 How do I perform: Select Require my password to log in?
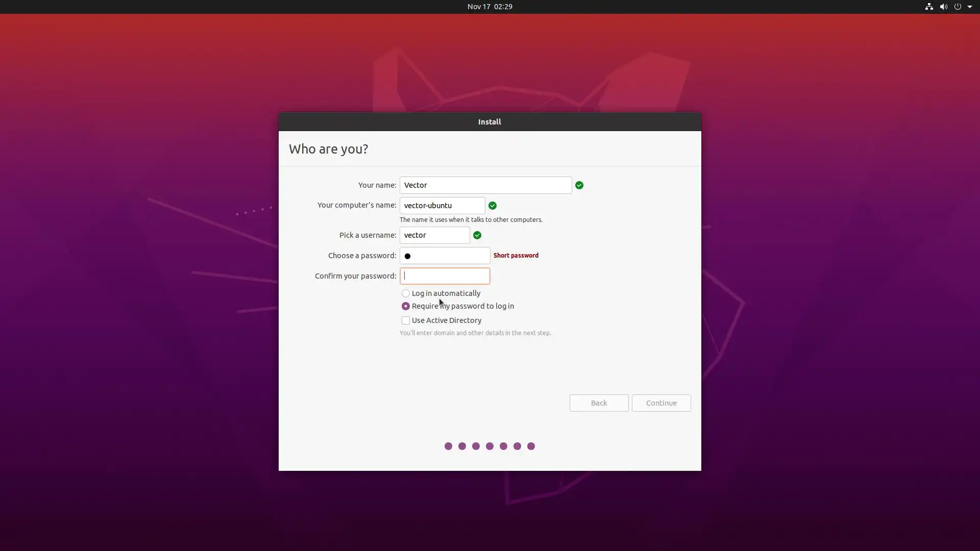pos(406,306)
